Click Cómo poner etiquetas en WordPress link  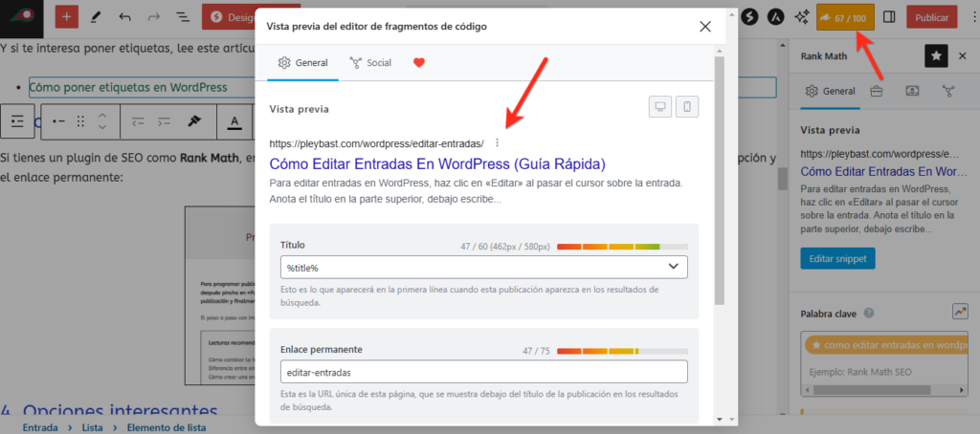(x=128, y=87)
